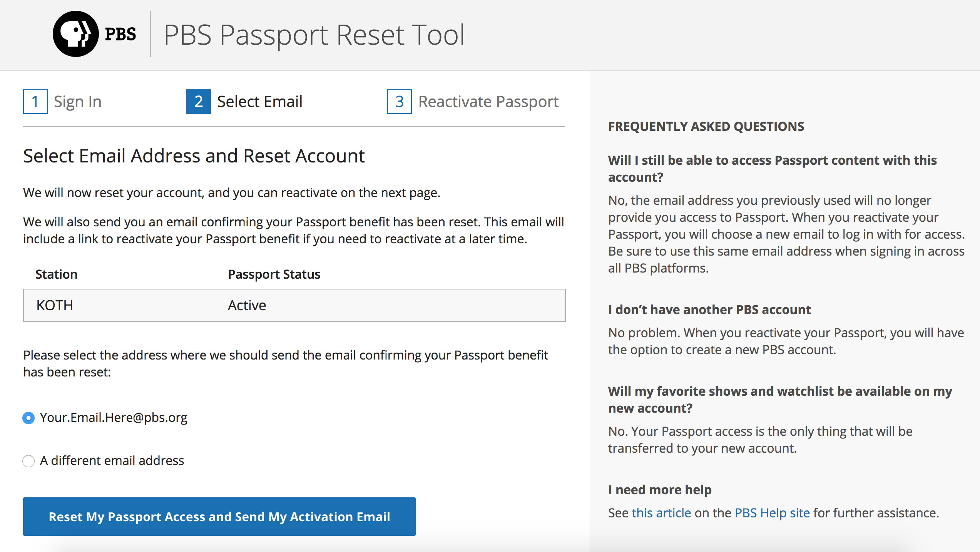Click 'Will my favorite shows and watchlist' question
Screen dimensions: 980x552
(x=780, y=400)
